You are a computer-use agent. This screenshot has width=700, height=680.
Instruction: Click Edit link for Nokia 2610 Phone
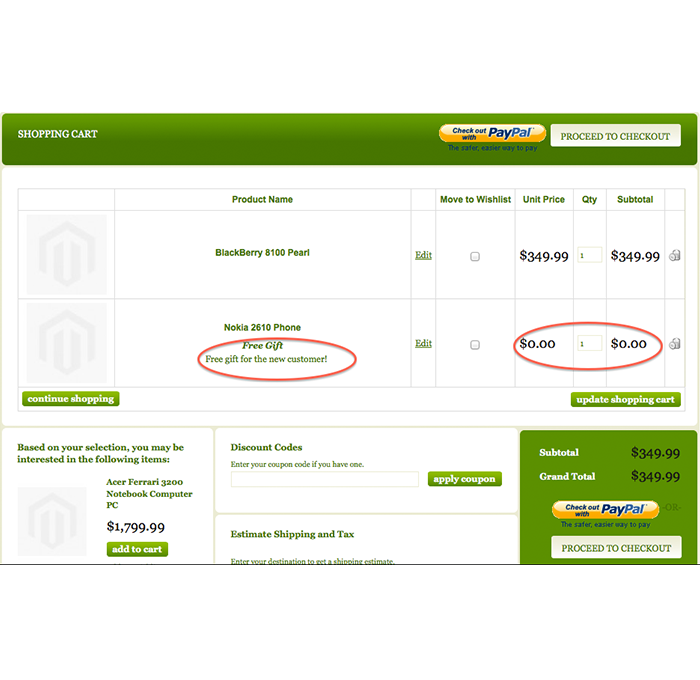[423, 343]
